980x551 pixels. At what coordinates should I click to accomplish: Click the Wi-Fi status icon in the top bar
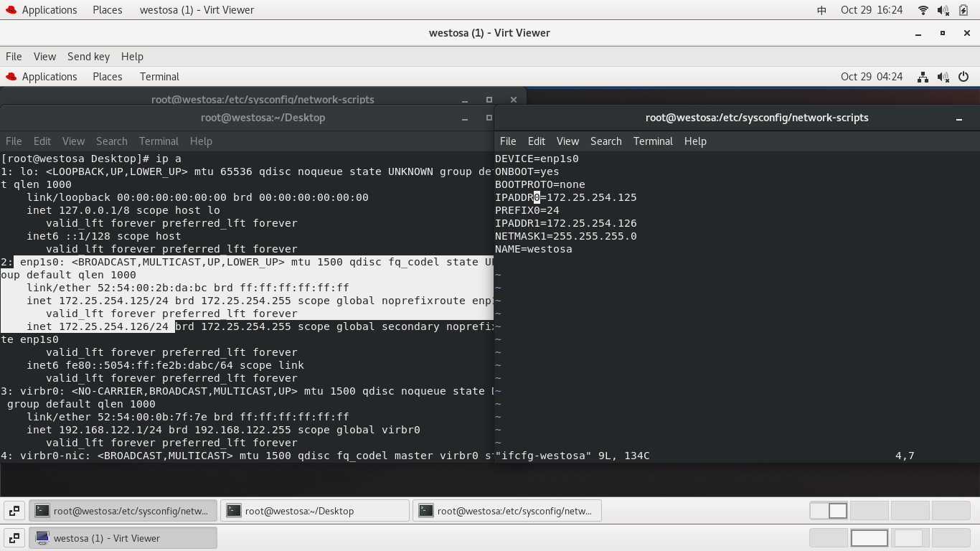923,10
